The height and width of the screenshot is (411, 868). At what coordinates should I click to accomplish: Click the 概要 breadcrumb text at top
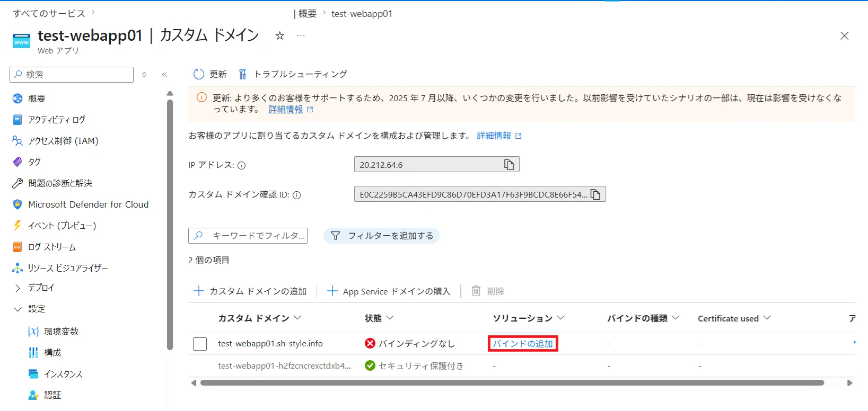coord(308,14)
